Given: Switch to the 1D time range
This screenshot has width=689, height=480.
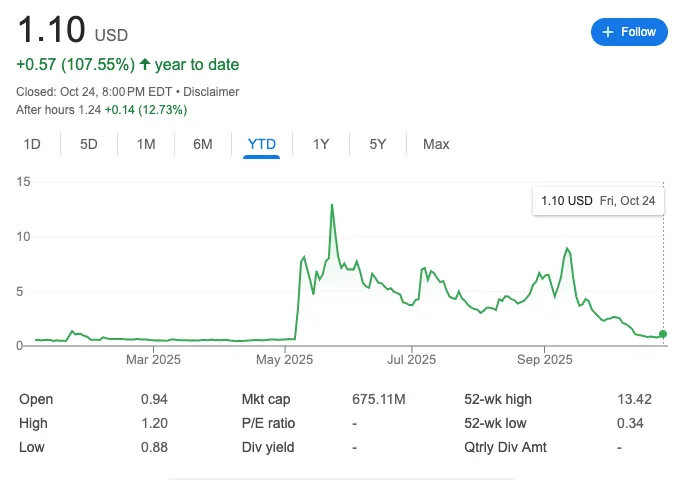Looking at the screenshot, I should coord(32,144).
